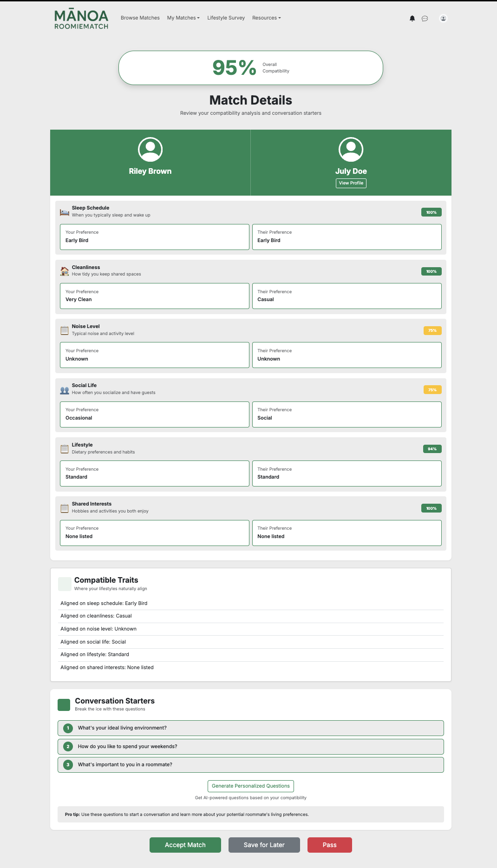This screenshot has width=497, height=868.
Task: Click the Save for Later button
Action: (264, 845)
